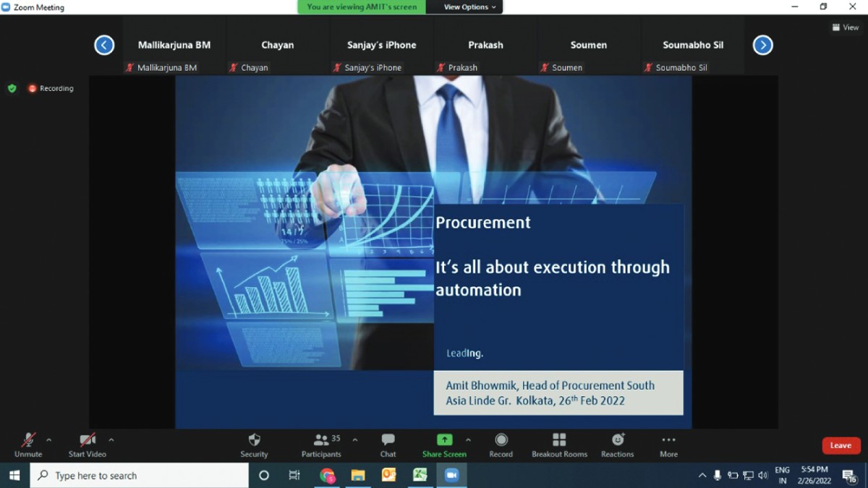Open audio options arrow beside Unmute

49,440
